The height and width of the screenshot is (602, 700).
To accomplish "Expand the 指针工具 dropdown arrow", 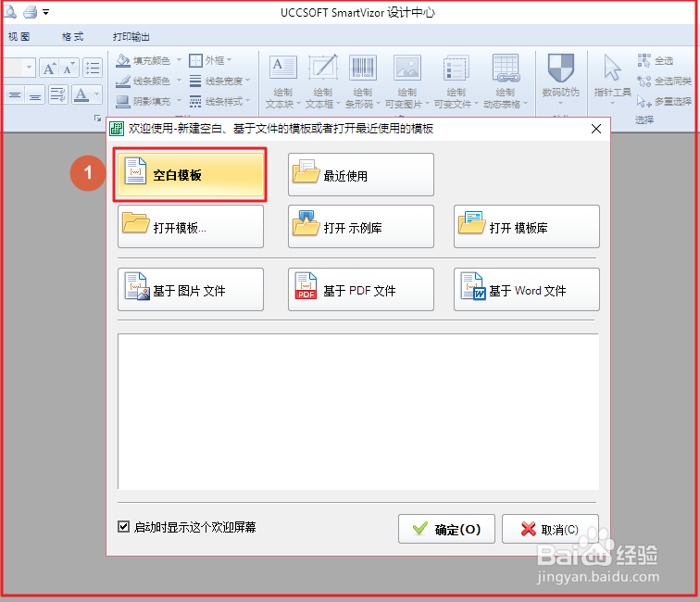I will [612, 104].
